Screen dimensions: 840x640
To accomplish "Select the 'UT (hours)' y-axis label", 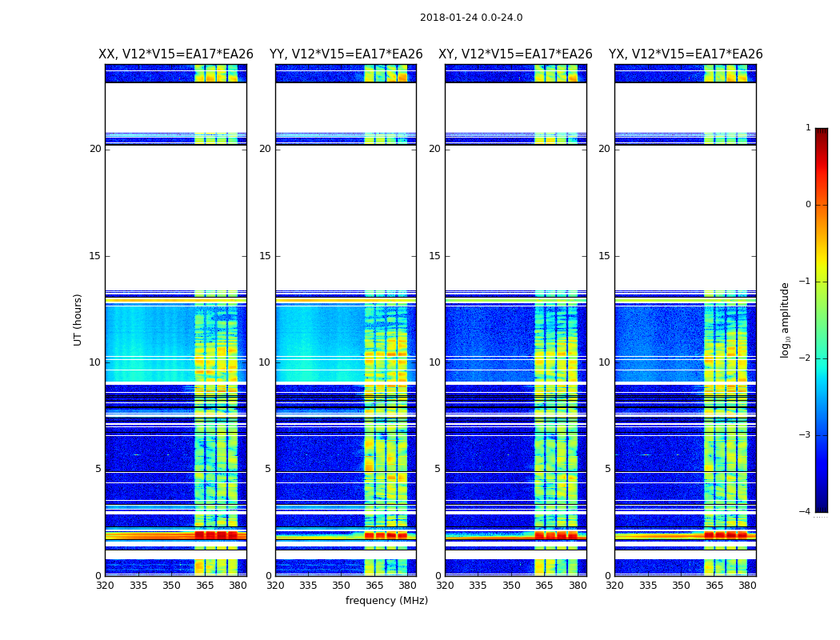I will 78,319.
